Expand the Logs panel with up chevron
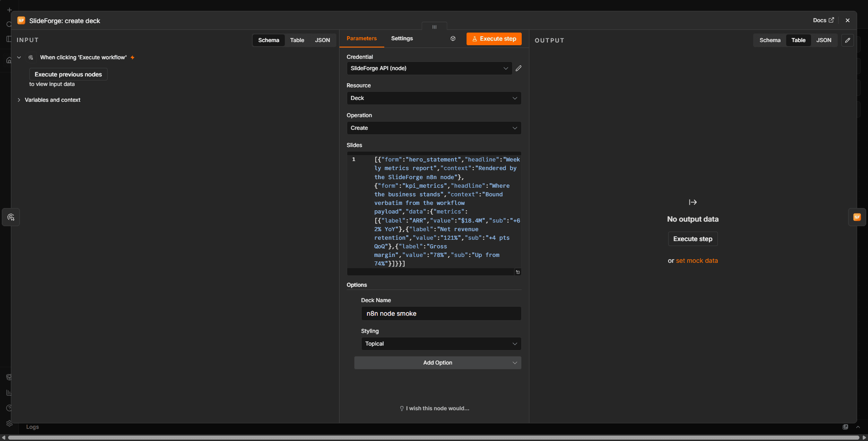 pyautogui.click(x=858, y=427)
